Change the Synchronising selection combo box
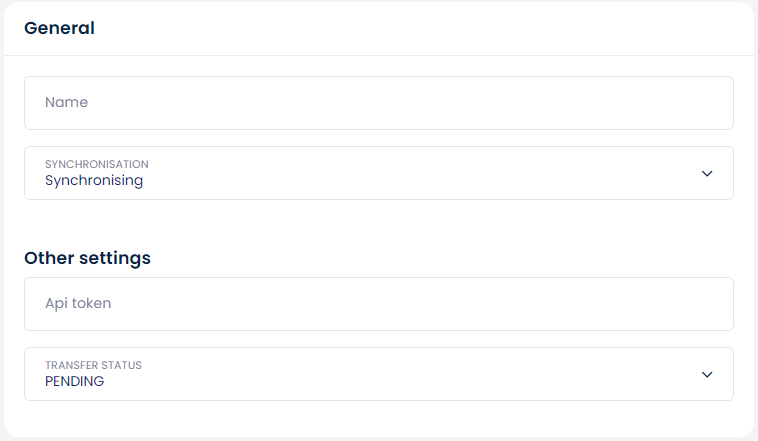758x441 pixels. click(x=378, y=173)
